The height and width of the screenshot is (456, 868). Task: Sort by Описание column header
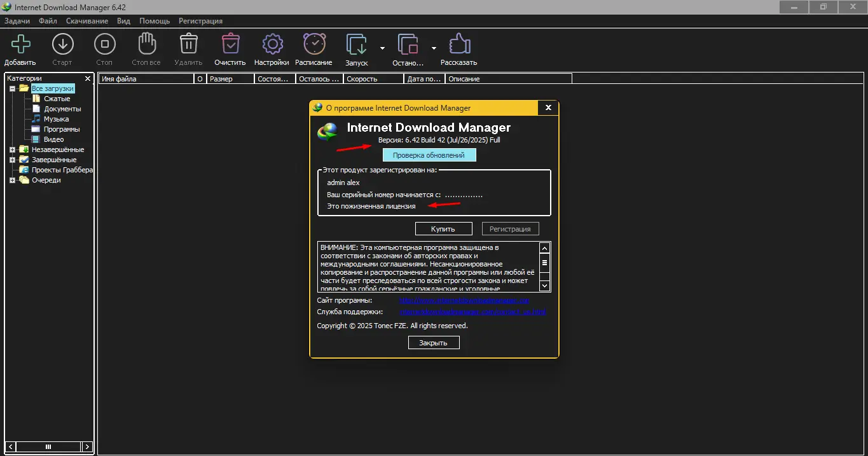pos(508,79)
